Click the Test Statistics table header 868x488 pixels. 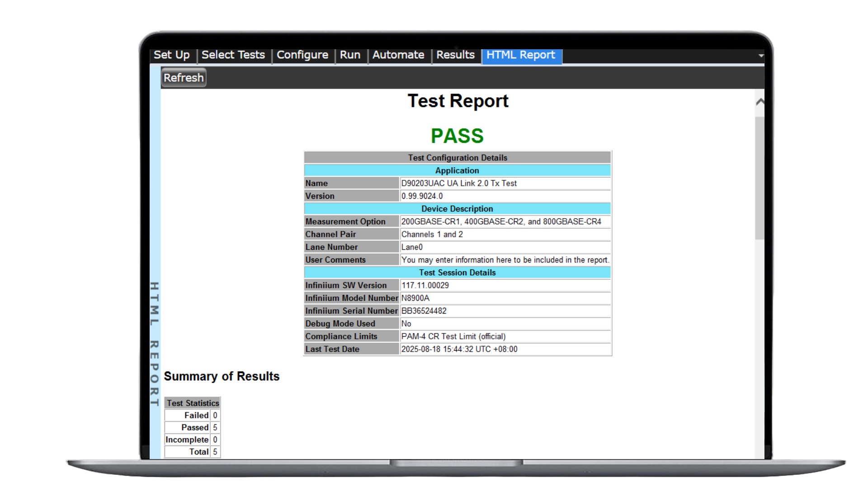click(193, 403)
